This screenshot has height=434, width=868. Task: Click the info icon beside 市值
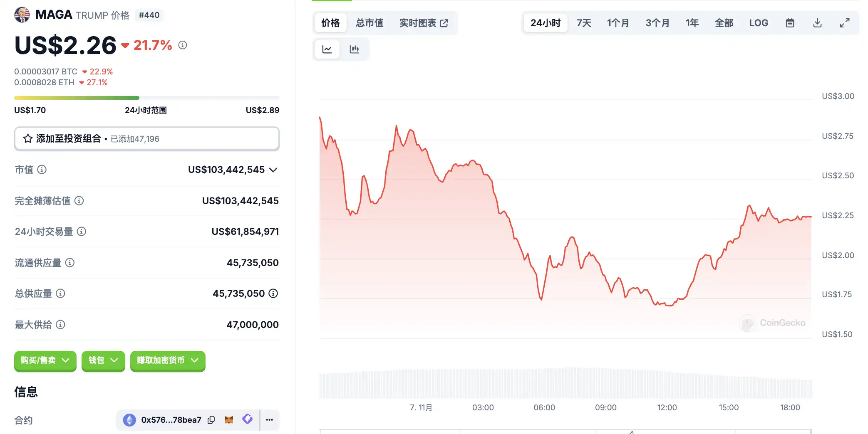coord(42,170)
